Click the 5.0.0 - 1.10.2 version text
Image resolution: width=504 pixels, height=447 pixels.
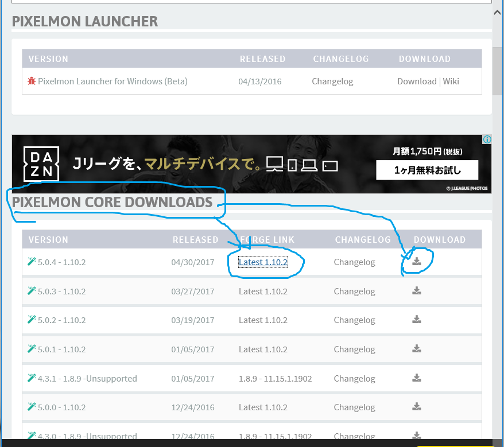[62, 407]
